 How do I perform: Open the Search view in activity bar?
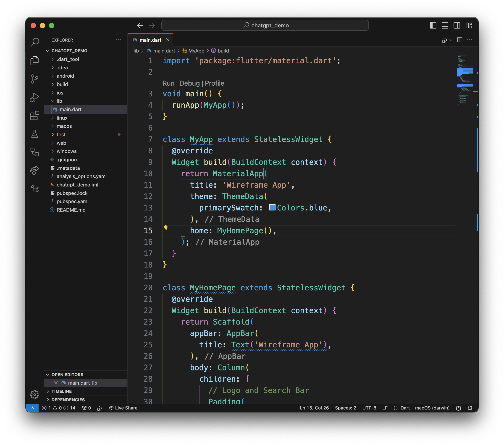pos(34,42)
